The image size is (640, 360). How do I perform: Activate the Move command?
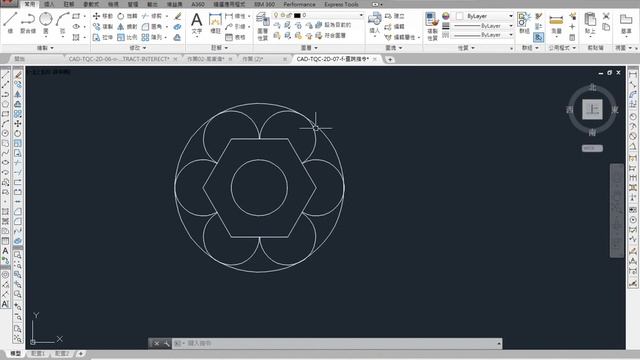click(102, 16)
